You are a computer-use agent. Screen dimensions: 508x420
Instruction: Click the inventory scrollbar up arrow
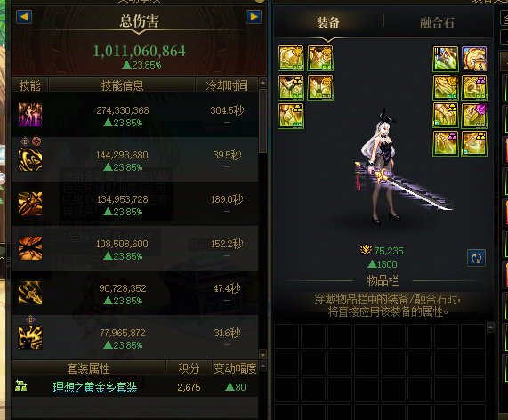(490, 327)
